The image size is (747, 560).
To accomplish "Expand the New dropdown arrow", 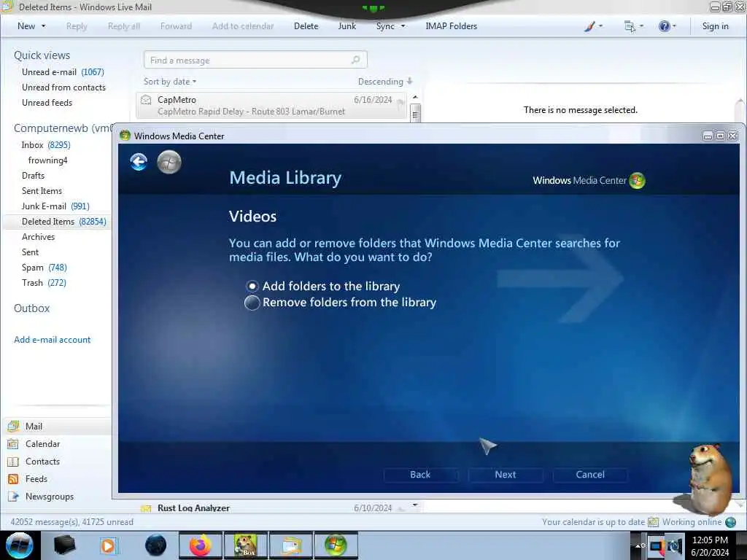I will [x=43, y=26].
